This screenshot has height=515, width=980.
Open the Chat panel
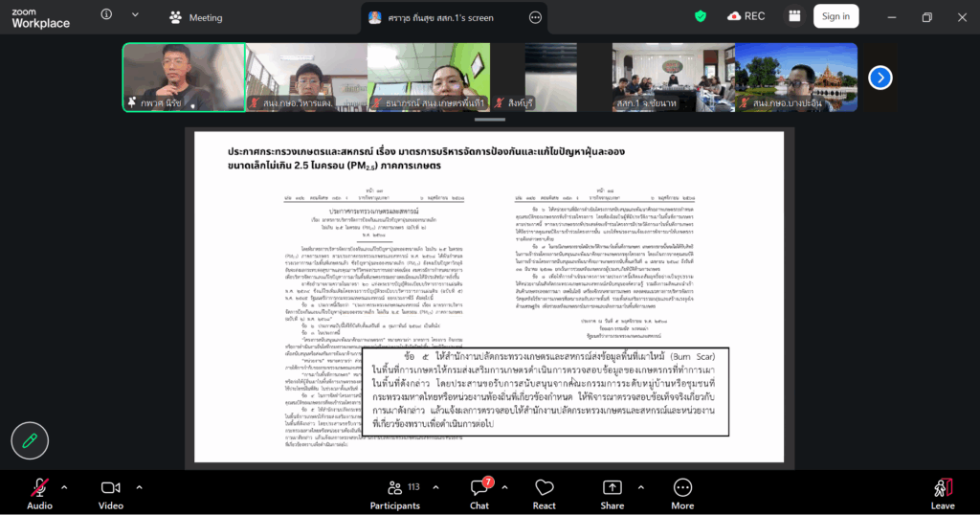coord(479,488)
